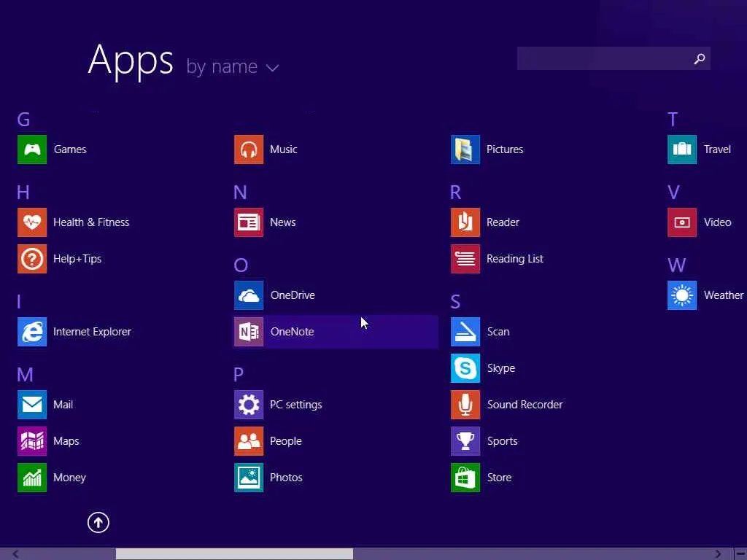Click the 'Weather' label
The width and height of the screenshot is (747, 560).
click(724, 295)
